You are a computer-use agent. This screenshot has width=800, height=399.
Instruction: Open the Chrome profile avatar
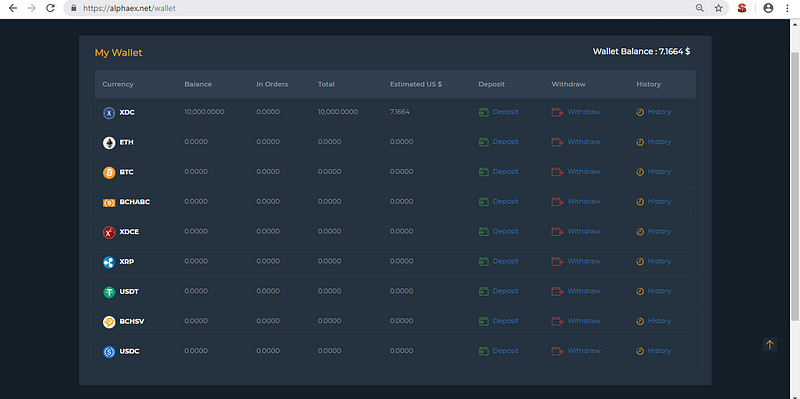tap(768, 8)
